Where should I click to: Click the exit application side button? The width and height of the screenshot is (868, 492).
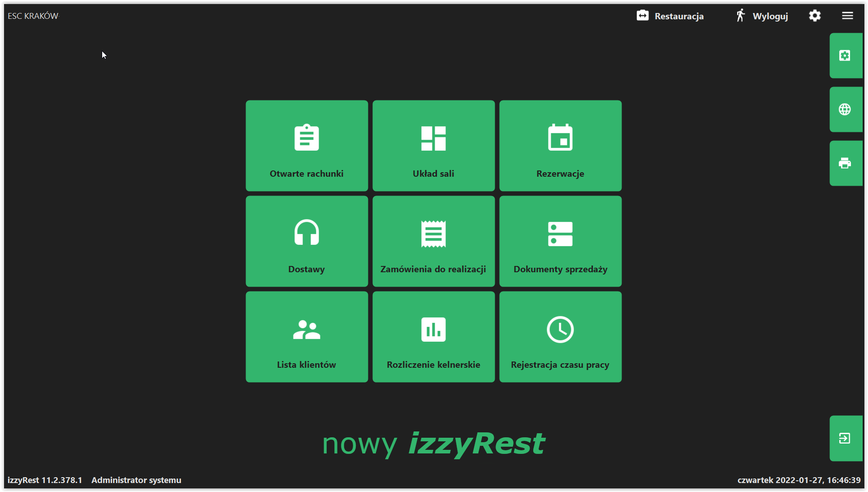tap(846, 438)
